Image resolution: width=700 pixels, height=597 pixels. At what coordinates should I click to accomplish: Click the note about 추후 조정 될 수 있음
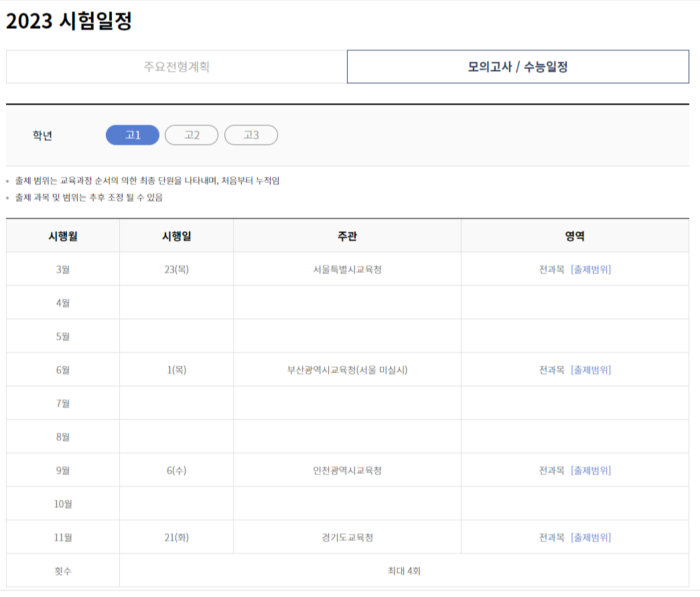pos(89,198)
